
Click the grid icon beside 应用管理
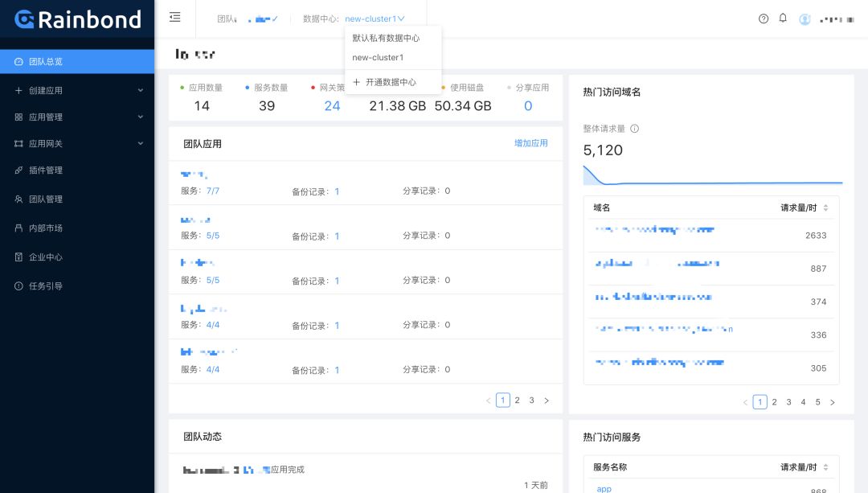[x=18, y=117]
